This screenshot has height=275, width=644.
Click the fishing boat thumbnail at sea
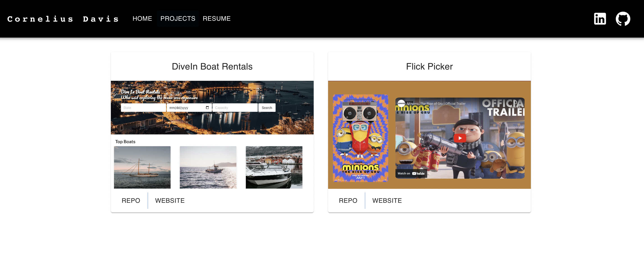208,167
